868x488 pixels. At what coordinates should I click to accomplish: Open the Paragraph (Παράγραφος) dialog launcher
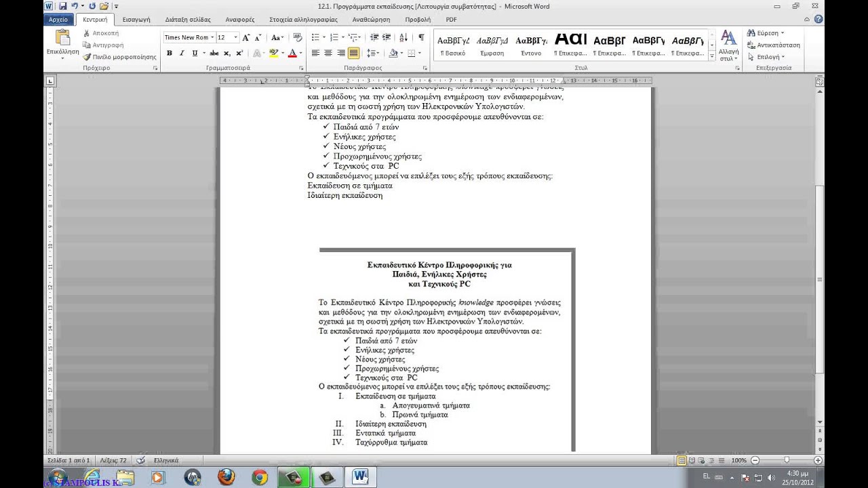[x=425, y=68]
